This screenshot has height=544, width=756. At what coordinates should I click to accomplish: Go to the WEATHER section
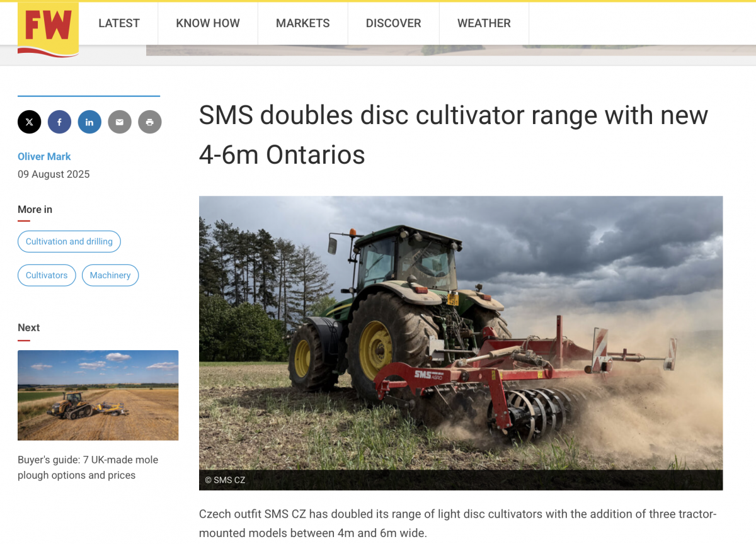(484, 23)
